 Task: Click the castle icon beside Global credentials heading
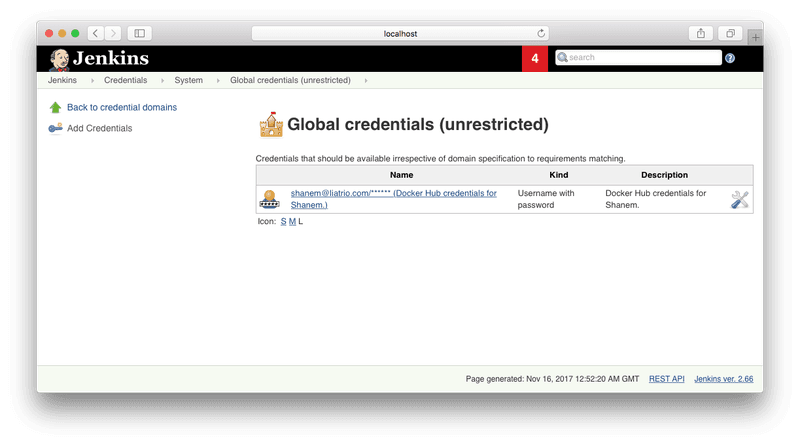click(271, 125)
